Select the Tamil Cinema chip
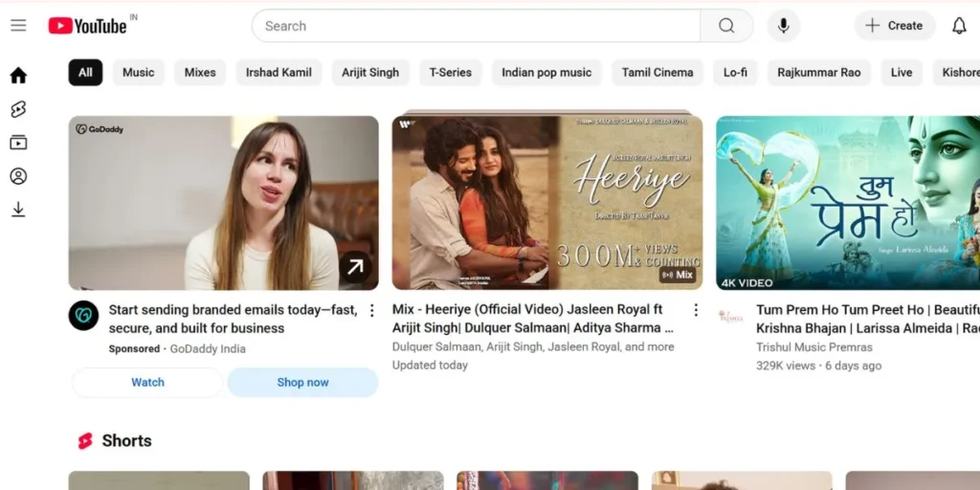This screenshot has height=490, width=980. tap(657, 73)
